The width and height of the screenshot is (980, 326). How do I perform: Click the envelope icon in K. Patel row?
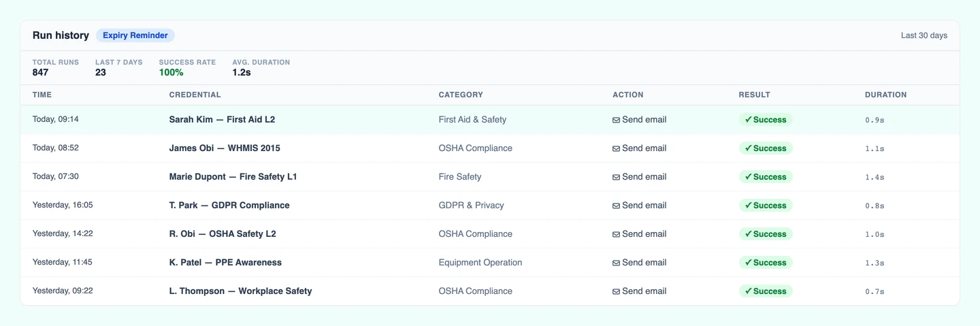click(616, 263)
